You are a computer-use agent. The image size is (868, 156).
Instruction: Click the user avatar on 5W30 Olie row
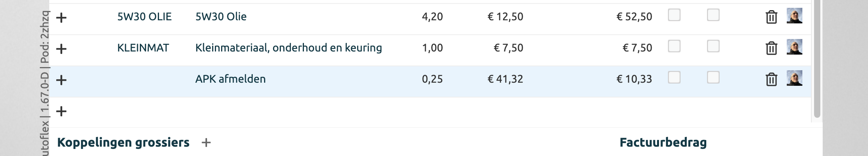coord(794,16)
